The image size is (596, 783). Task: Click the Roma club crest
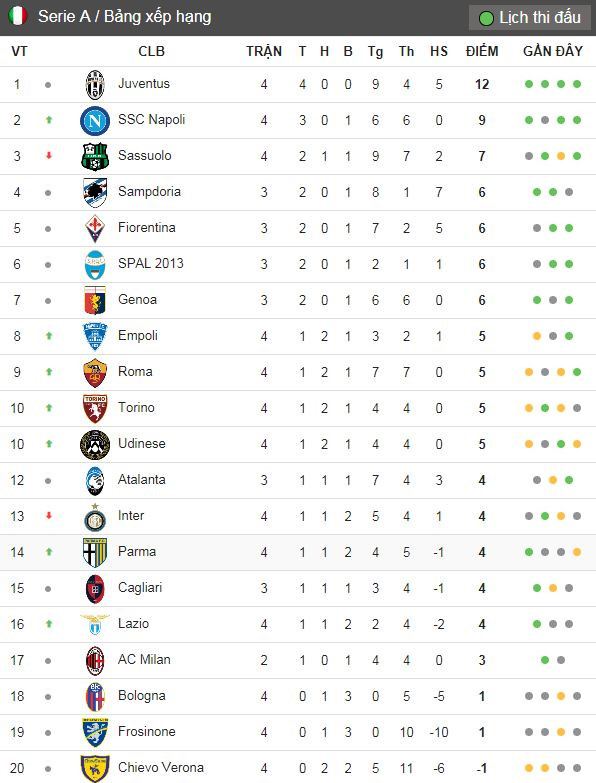[x=95, y=373]
